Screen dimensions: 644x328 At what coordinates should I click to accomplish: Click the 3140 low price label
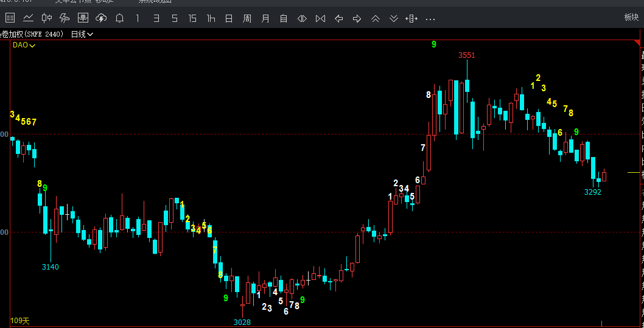coord(51,267)
